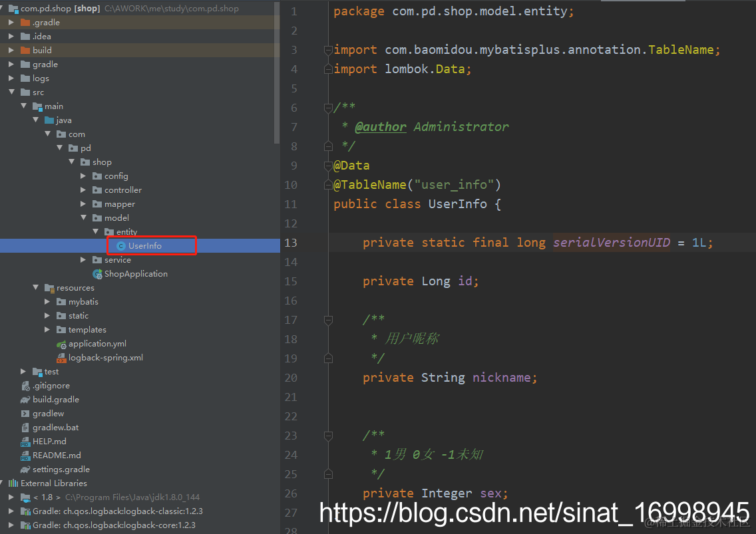The height and width of the screenshot is (534, 756).
Task: Select the UserInfo class file icon
Action: click(121, 246)
